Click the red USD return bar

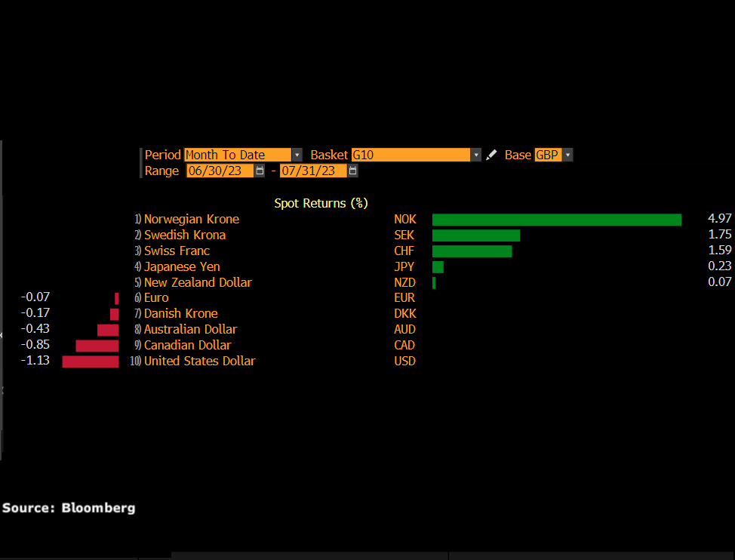pyautogui.click(x=90, y=362)
